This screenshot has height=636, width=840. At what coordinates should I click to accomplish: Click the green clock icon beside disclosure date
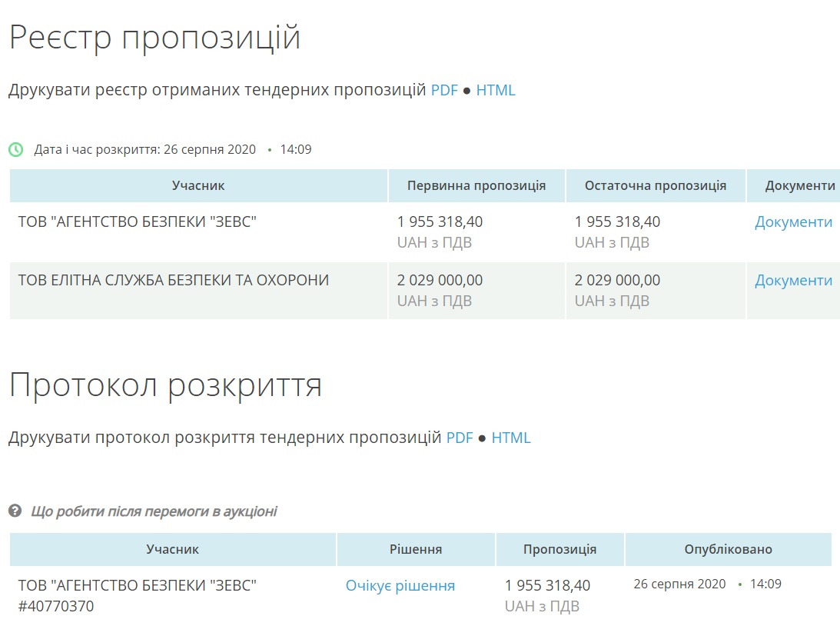16,150
